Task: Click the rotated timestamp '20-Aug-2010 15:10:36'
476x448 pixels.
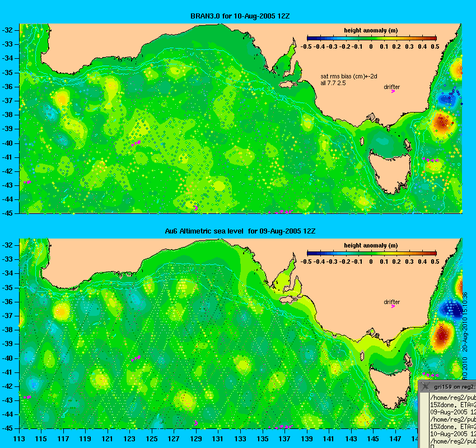Action: 465,322
